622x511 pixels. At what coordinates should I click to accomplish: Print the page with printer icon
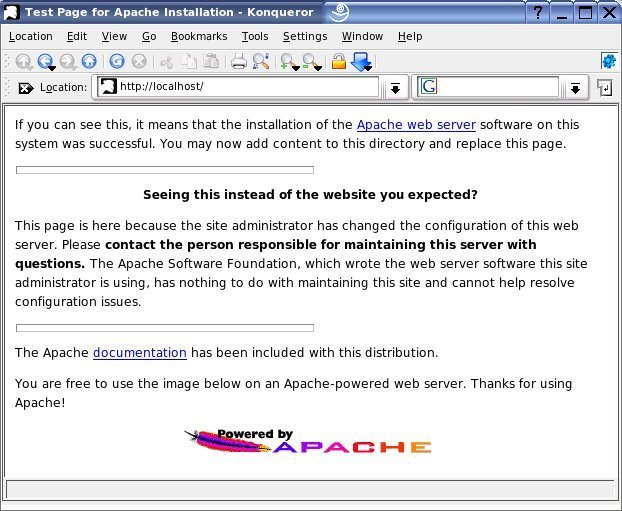[x=239, y=61]
